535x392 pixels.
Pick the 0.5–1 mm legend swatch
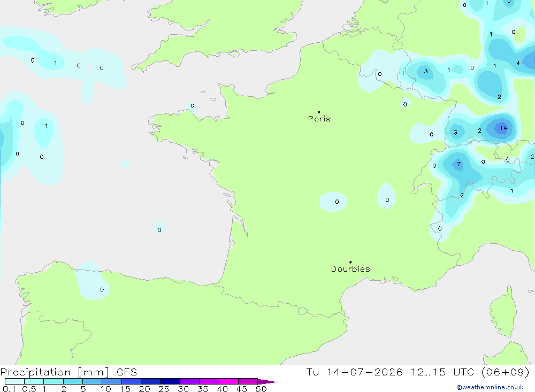pyautogui.click(x=34, y=381)
